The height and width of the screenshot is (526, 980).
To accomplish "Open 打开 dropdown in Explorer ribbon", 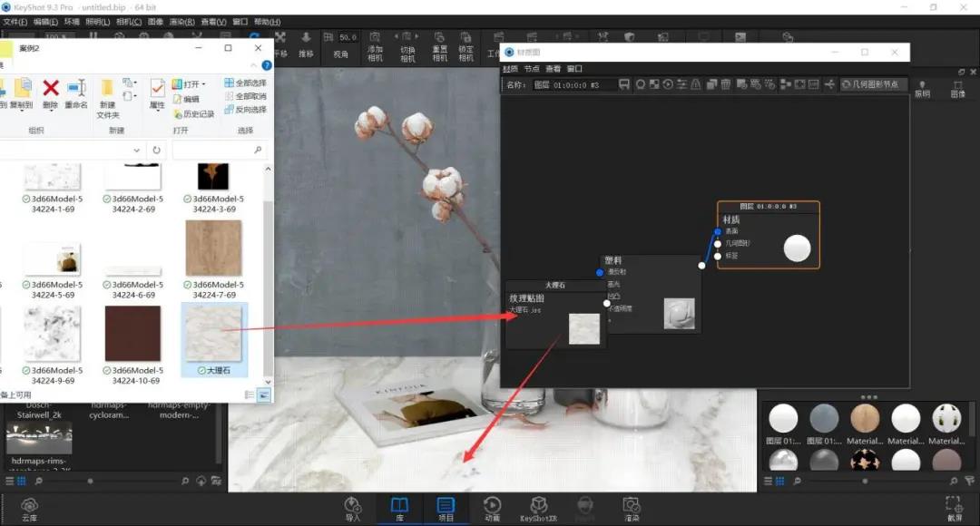I will click(190, 83).
